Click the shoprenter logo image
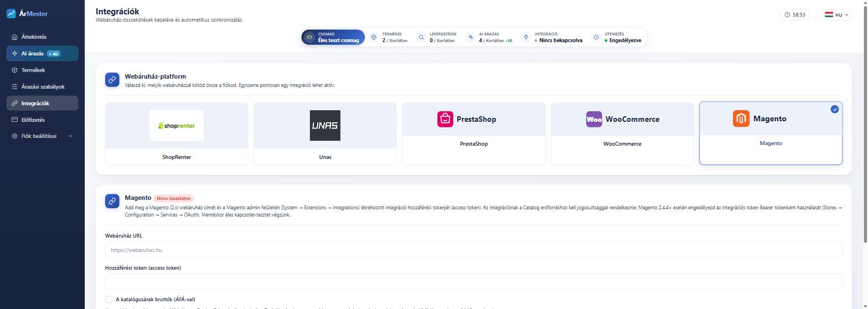The image size is (868, 309). [177, 126]
